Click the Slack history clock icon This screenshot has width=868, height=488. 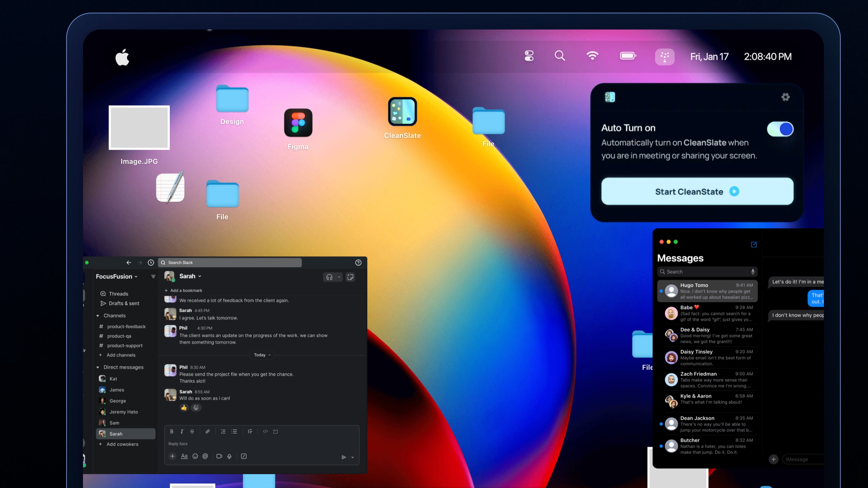151,263
